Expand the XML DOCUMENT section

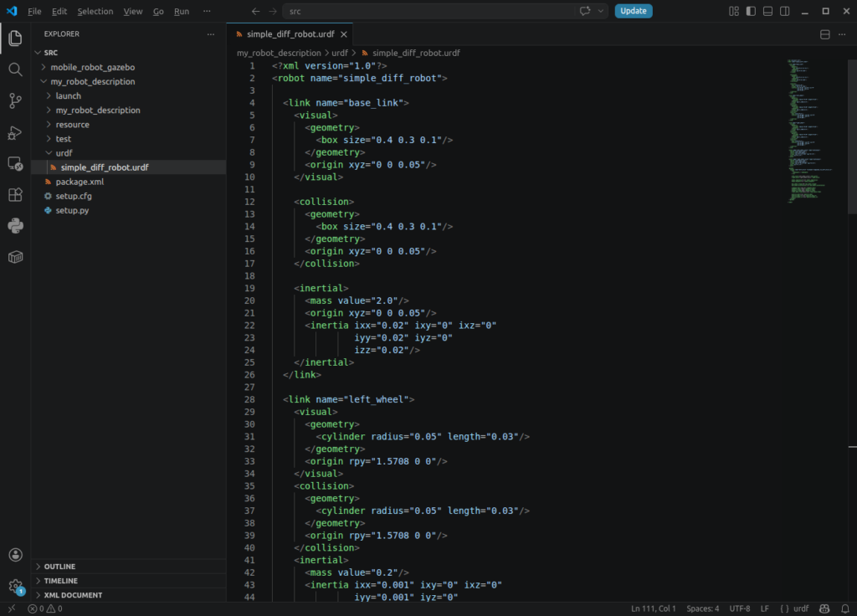coord(129,595)
